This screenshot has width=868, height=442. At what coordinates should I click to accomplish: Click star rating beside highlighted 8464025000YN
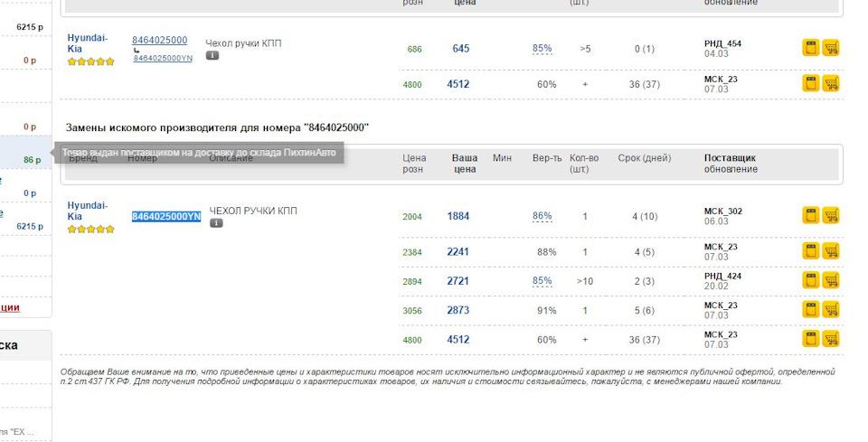[90, 229]
